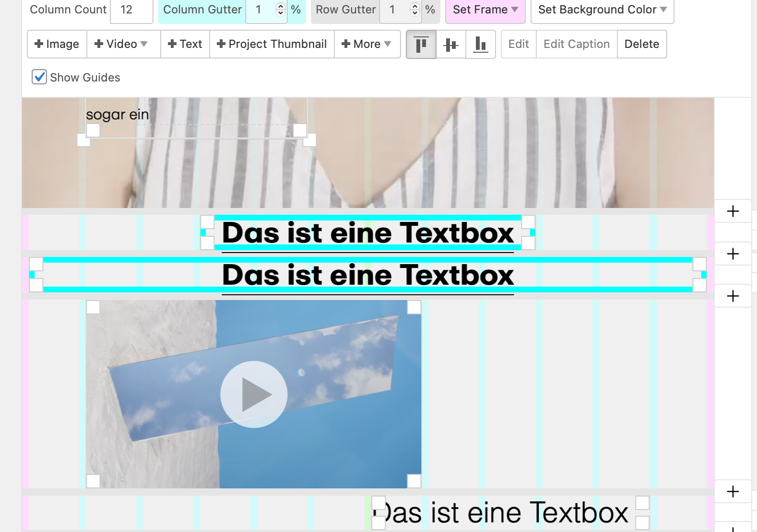Click the Image add button
This screenshot has width=757, height=532.
tap(57, 44)
